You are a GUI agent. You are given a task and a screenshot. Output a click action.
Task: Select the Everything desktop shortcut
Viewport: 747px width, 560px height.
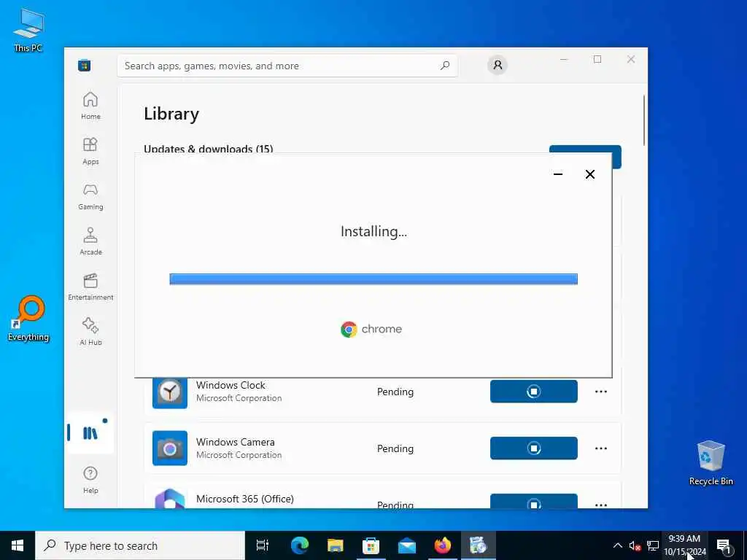(28, 319)
